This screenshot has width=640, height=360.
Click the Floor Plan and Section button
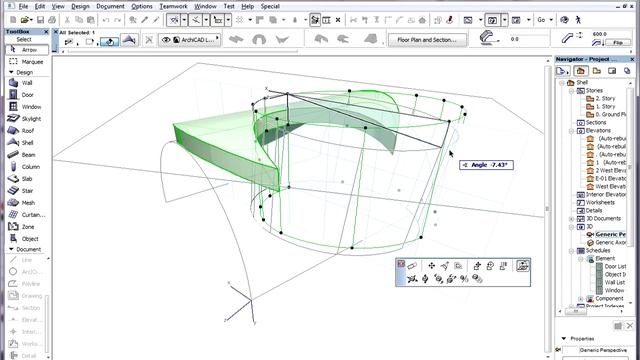(x=427, y=40)
